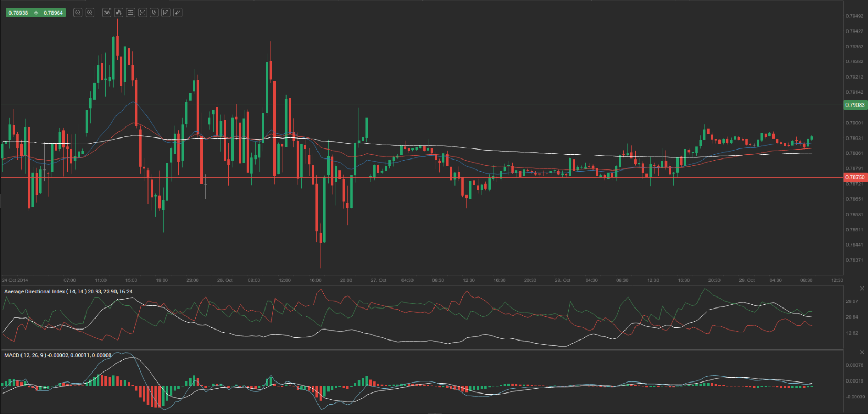This screenshot has height=414, width=868.
Task: Click the 29. Oct date on time axis
Action: (x=747, y=280)
